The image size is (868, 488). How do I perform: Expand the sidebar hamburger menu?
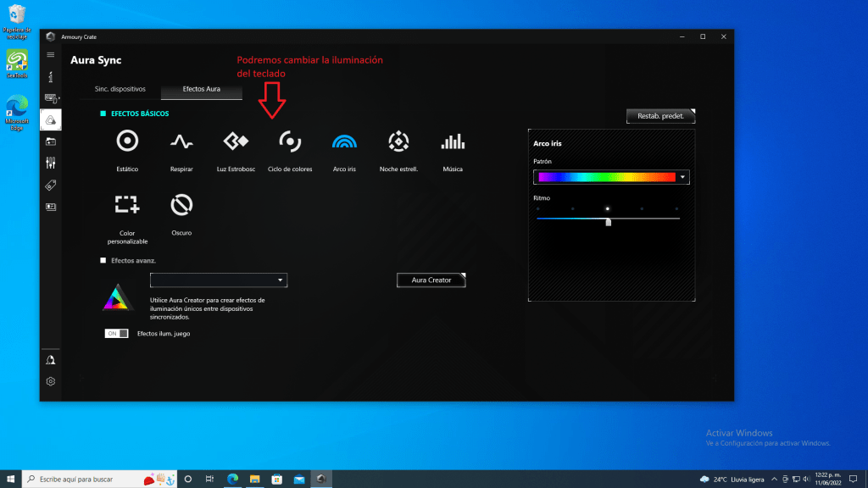(51, 54)
